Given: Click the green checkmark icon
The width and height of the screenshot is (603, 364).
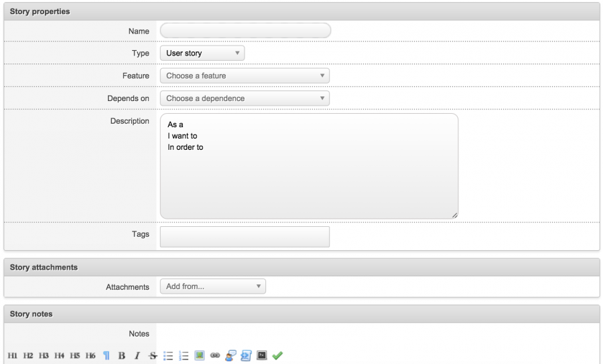Looking at the screenshot, I should point(277,355).
